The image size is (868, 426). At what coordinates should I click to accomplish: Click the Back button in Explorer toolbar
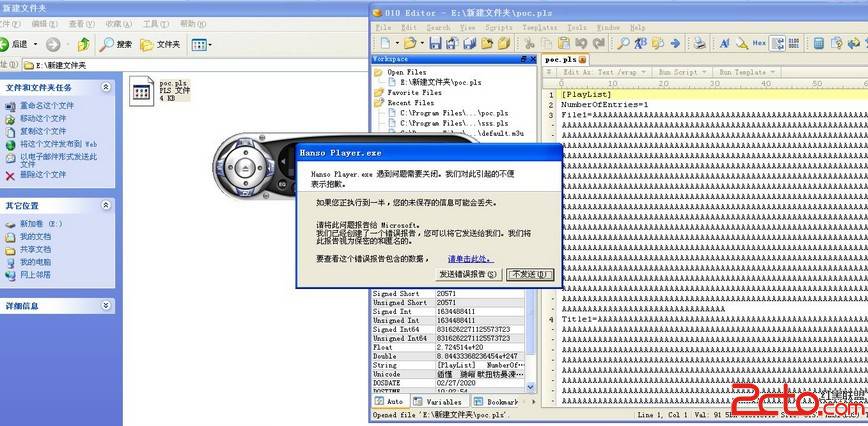(16, 44)
